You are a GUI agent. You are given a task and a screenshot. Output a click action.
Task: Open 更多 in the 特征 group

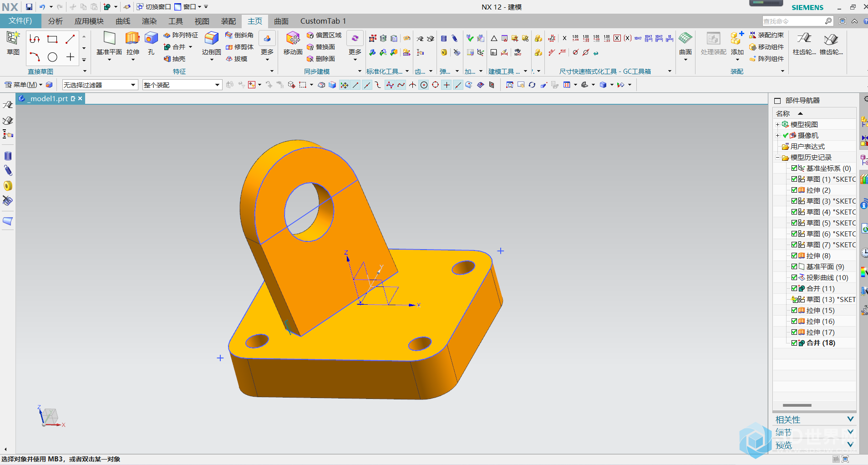tap(267, 46)
